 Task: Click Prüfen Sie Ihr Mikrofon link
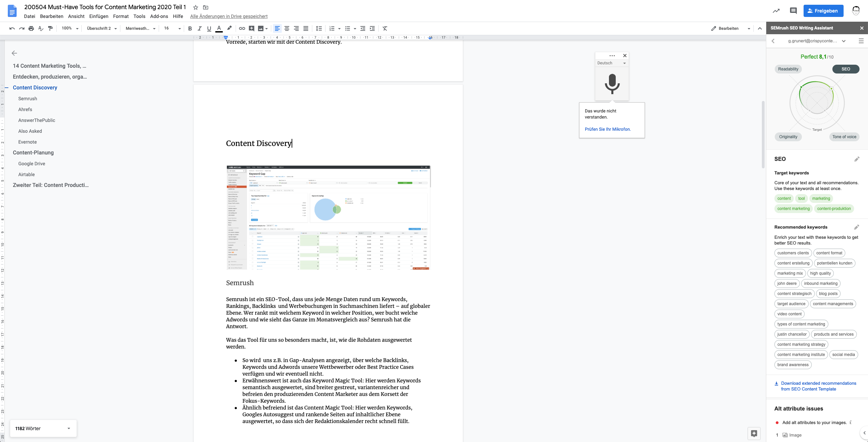click(608, 129)
